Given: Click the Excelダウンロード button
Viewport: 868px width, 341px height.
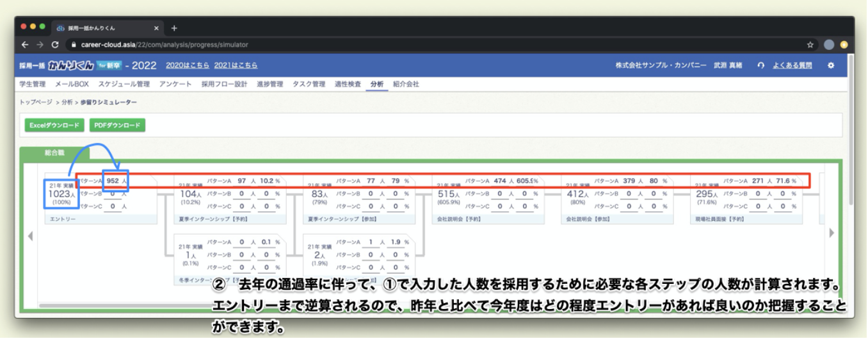Looking at the screenshot, I should pos(54,125).
